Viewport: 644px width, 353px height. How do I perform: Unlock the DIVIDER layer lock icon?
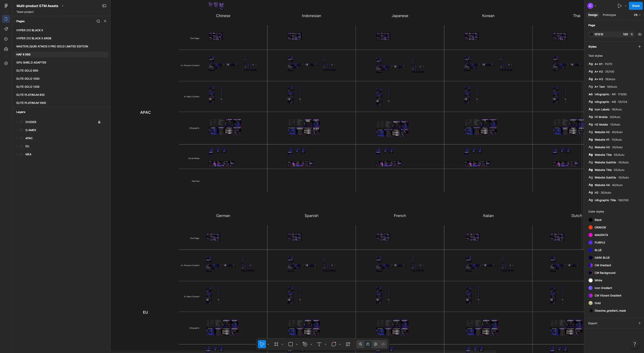pyautogui.click(x=99, y=122)
